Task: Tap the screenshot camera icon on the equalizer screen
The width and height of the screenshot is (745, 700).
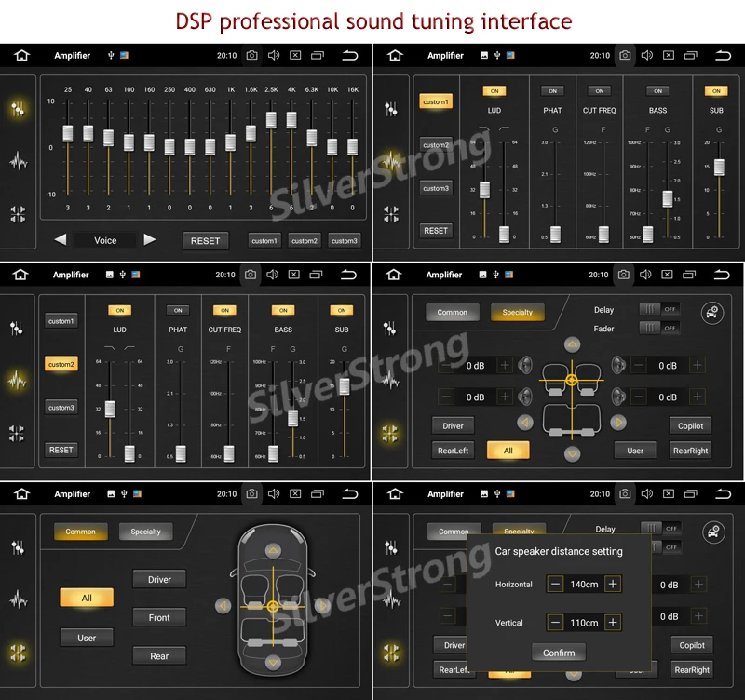Action: (x=251, y=55)
